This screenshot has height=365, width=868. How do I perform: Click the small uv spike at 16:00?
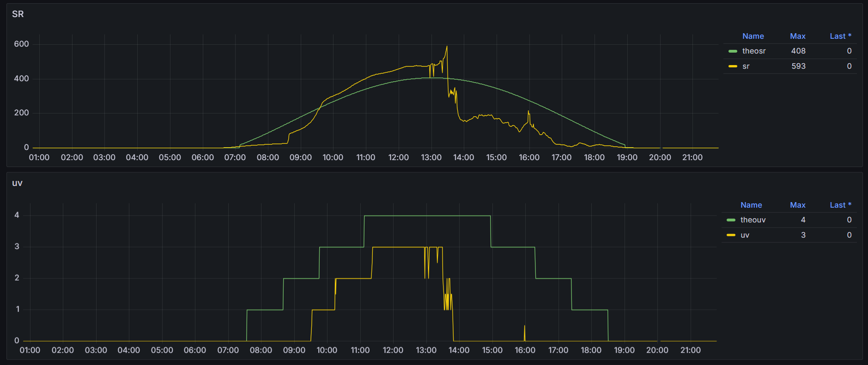(524, 332)
